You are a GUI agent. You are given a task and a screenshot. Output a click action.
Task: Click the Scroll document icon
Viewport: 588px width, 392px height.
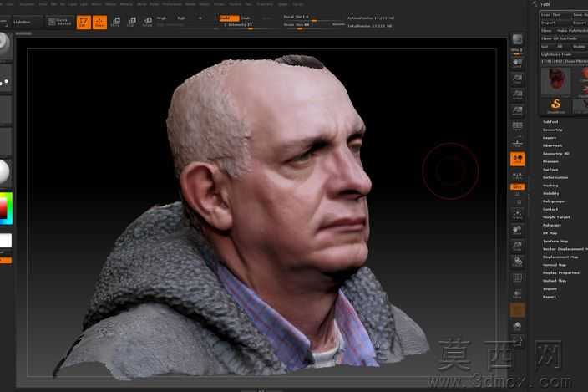pos(518,63)
